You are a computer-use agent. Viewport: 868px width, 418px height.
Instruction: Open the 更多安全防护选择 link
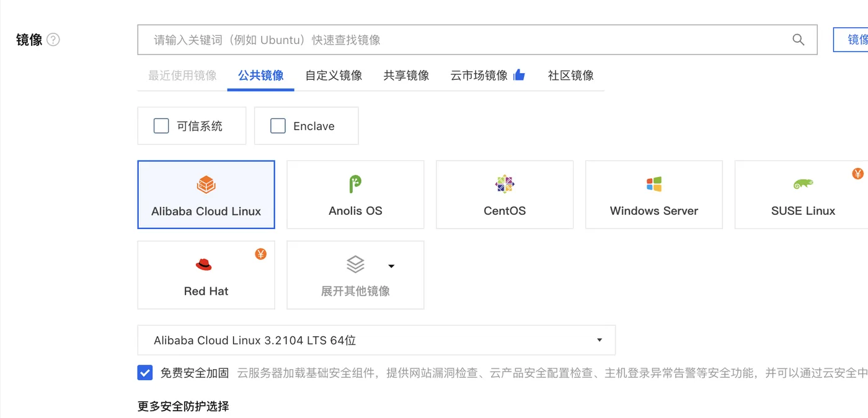tap(183, 406)
